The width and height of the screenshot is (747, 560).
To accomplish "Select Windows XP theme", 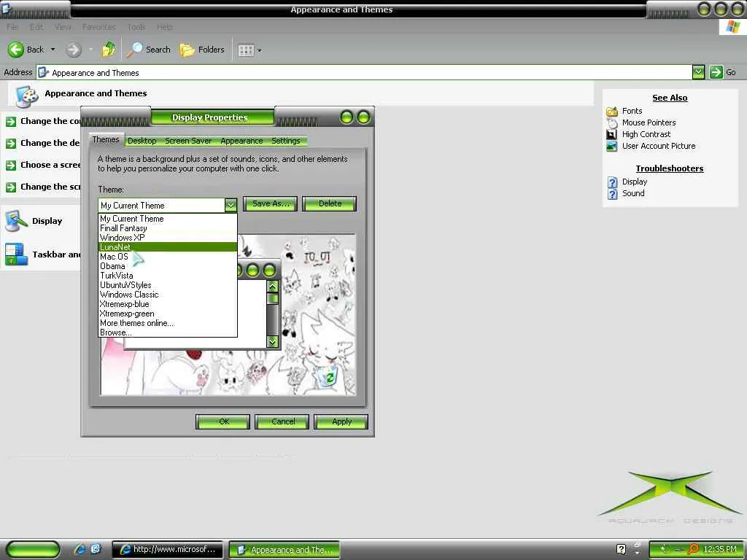I will pos(168,238).
